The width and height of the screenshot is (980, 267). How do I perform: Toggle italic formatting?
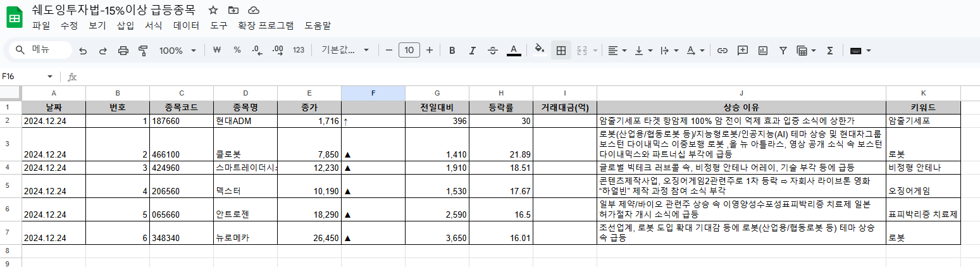(x=473, y=51)
